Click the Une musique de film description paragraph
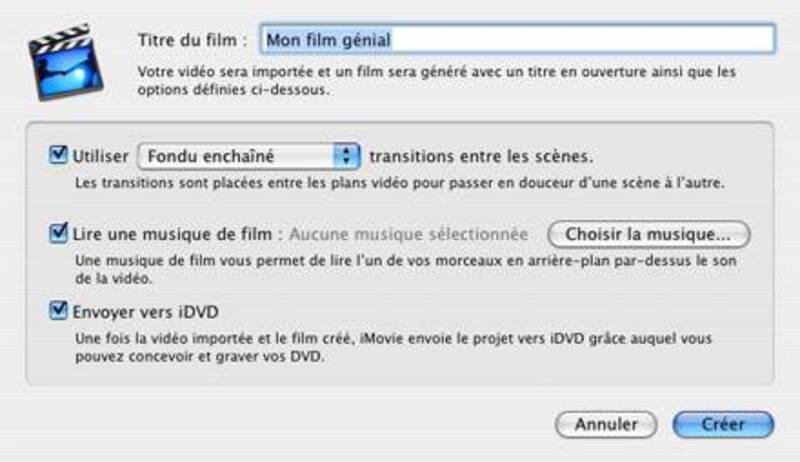This screenshot has width=800, height=462. pos(406,269)
